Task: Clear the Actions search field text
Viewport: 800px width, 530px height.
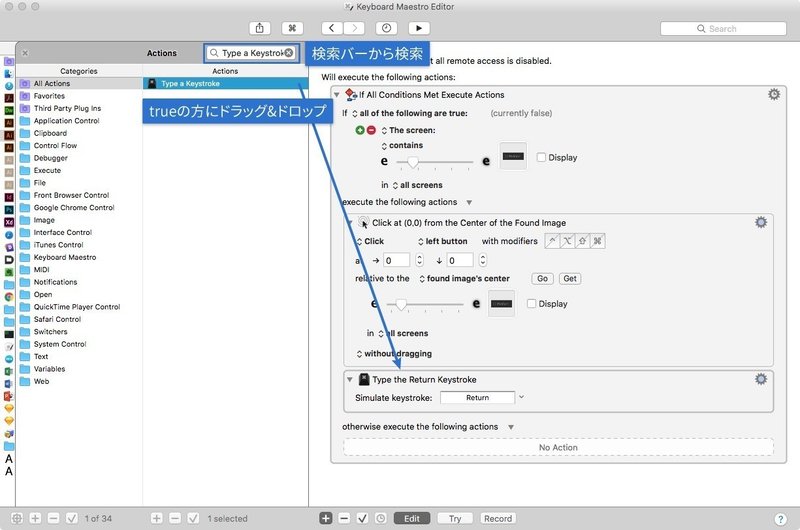Action: coord(289,53)
